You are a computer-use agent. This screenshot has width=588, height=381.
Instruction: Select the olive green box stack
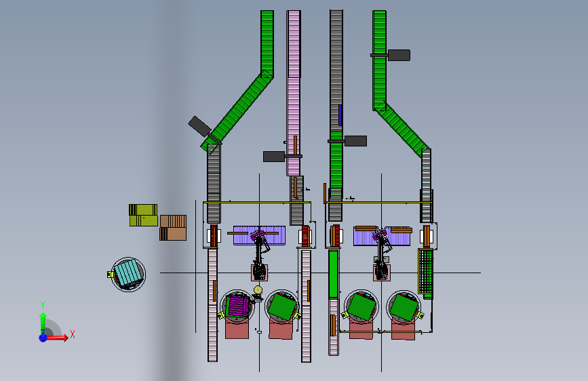click(143, 216)
